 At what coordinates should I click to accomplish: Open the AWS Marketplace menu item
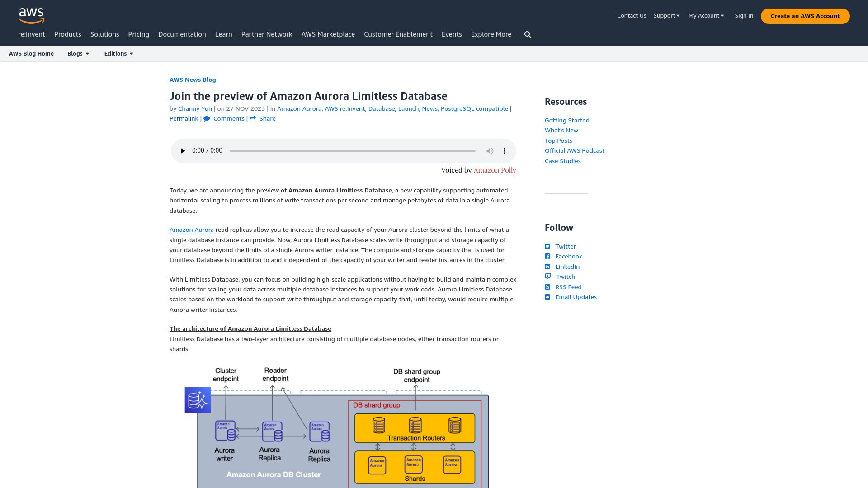coord(328,34)
